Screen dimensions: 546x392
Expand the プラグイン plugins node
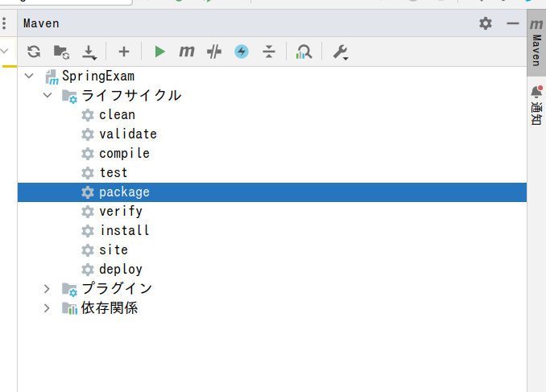point(47,288)
